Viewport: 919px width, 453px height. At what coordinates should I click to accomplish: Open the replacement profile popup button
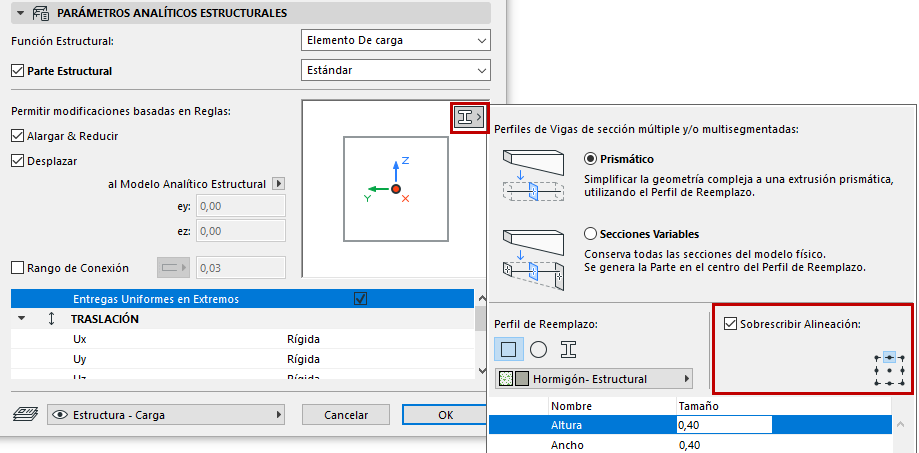tap(469, 117)
